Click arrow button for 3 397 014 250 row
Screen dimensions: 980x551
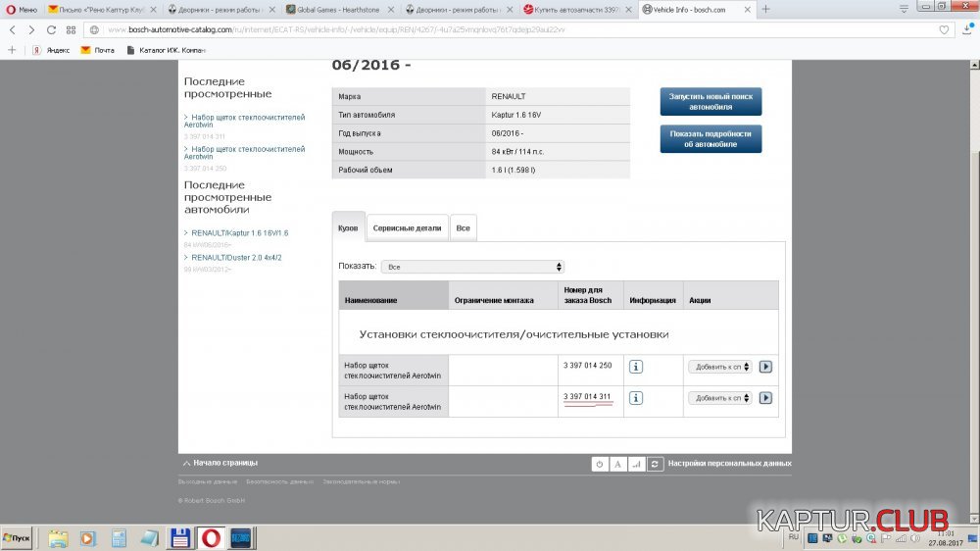(x=765, y=367)
